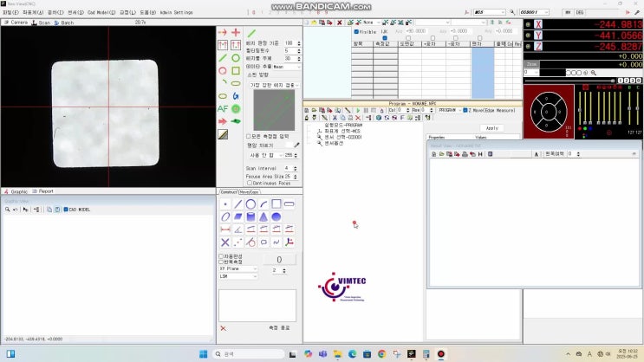
Task: Toggle the 반복측정 checkbox in Construct panel
Action: (221, 262)
